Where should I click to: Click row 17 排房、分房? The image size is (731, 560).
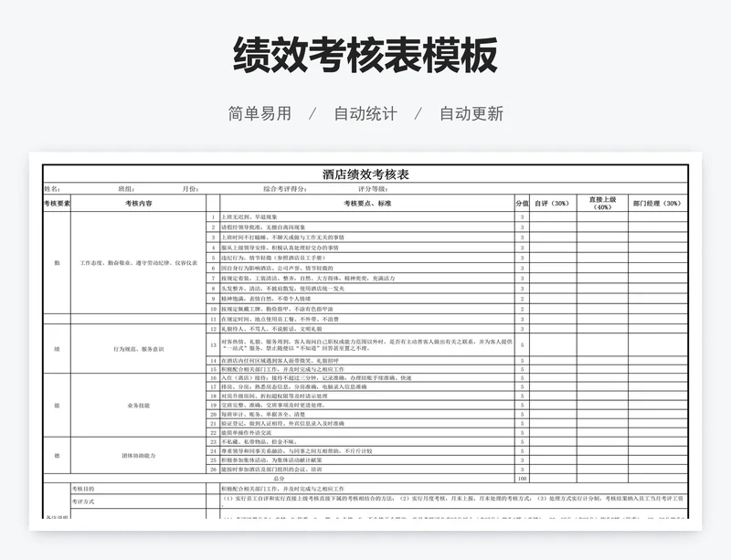[x=367, y=387]
